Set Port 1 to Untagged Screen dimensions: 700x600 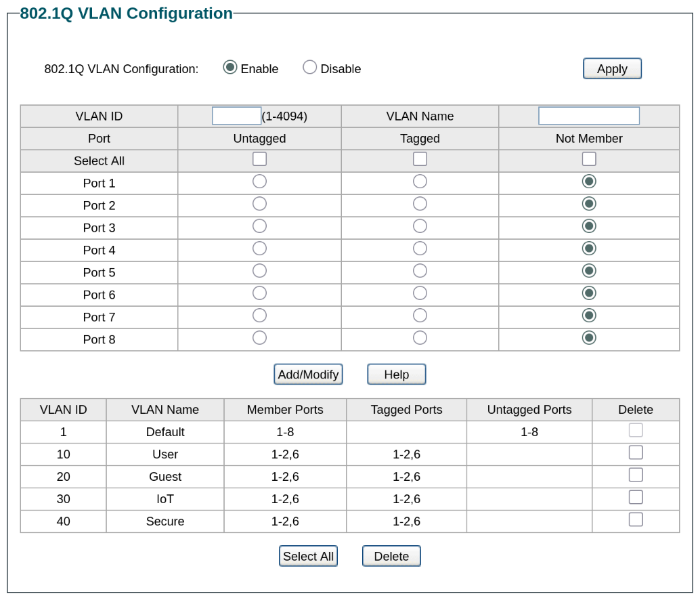click(x=259, y=181)
